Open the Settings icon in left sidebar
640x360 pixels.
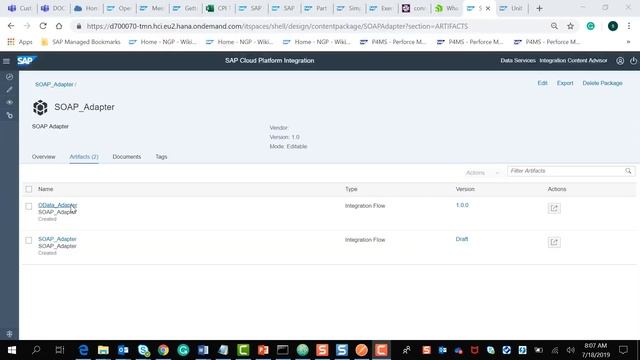[x=9, y=116]
